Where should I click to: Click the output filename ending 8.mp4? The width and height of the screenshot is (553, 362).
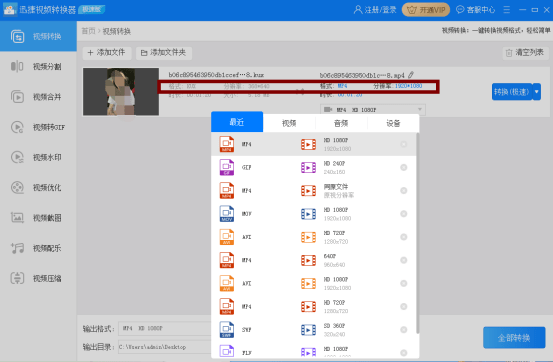click(362, 75)
